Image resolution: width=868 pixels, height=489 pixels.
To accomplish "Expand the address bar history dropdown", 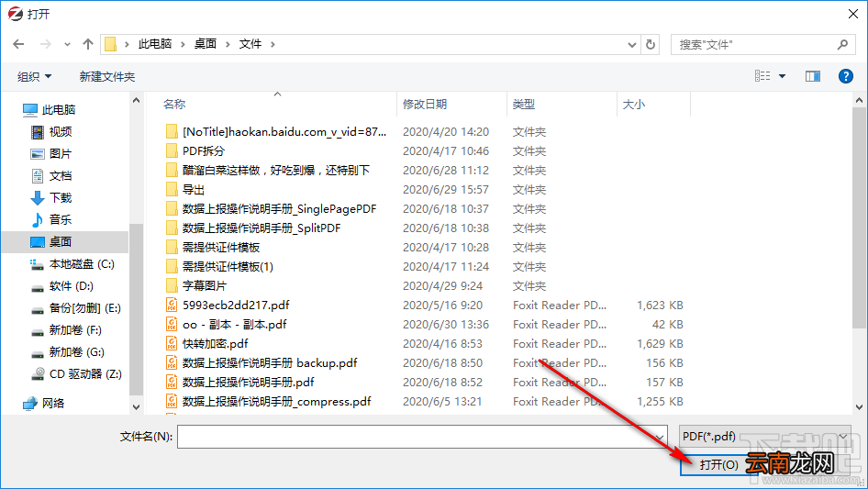I will 631,45.
